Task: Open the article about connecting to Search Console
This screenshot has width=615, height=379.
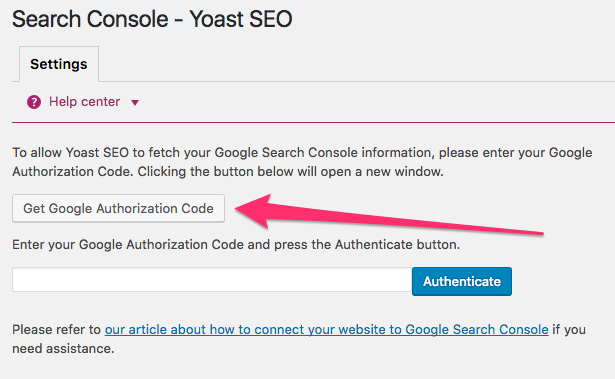Action: pyautogui.click(x=326, y=330)
